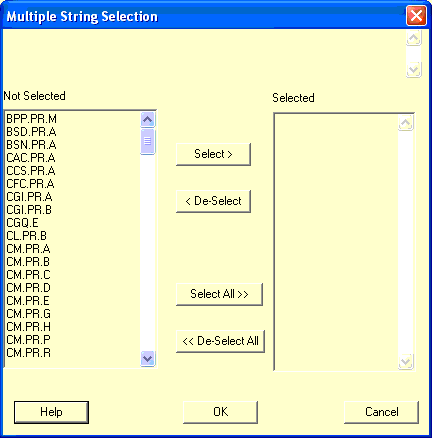Image resolution: width=432 pixels, height=438 pixels.
Task: Open Help for this dialog
Action: pyautogui.click(x=51, y=412)
